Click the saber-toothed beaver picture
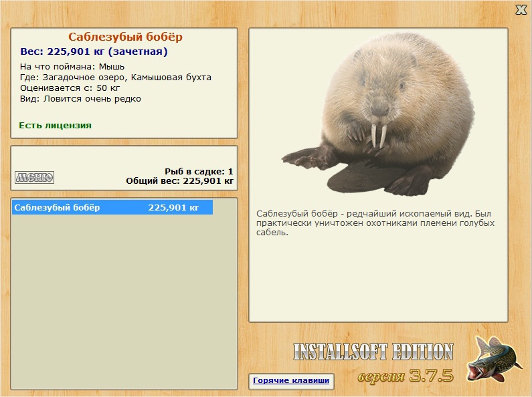 pyautogui.click(x=378, y=114)
